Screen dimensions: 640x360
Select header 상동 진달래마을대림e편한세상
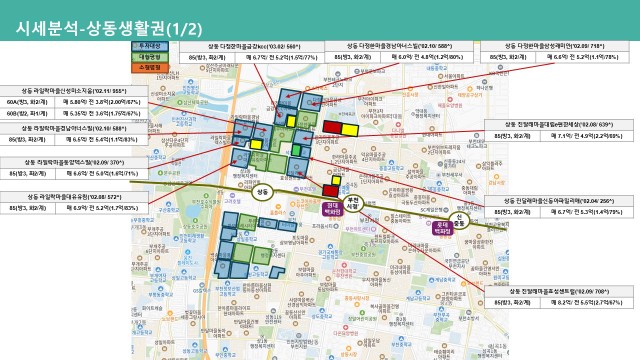click(x=559, y=125)
